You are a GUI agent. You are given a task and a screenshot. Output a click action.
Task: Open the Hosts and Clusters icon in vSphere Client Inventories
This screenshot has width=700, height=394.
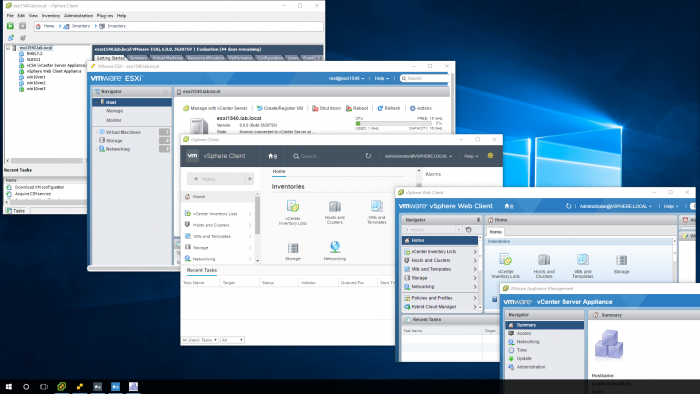pos(335,206)
